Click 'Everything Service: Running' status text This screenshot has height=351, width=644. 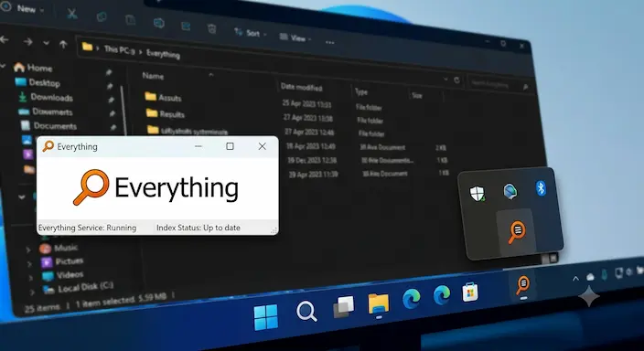click(x=87, y=228)
